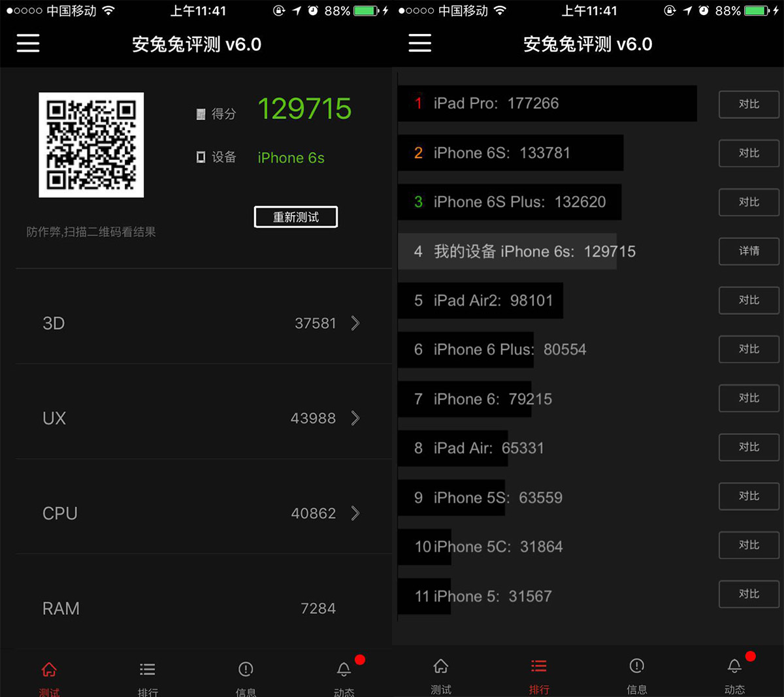The image size is (784, 697).
Task: Expand UX score details chevron
Action: coord(355,418)
